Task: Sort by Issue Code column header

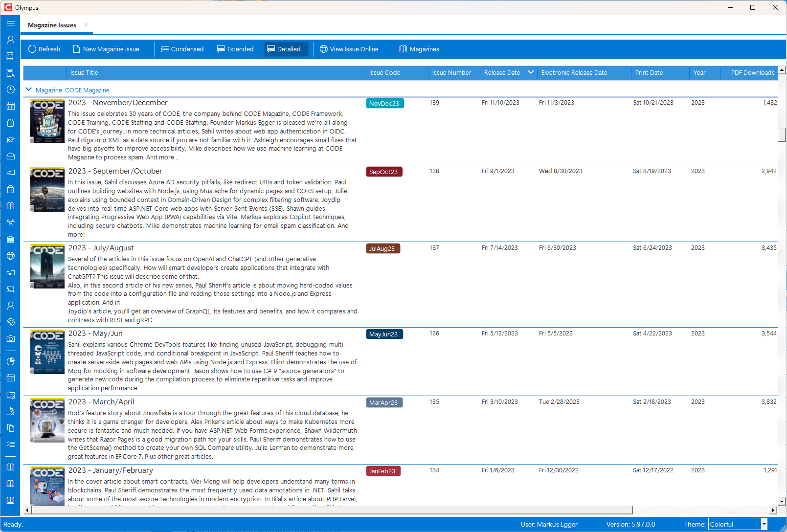Action: click(397, 73)
